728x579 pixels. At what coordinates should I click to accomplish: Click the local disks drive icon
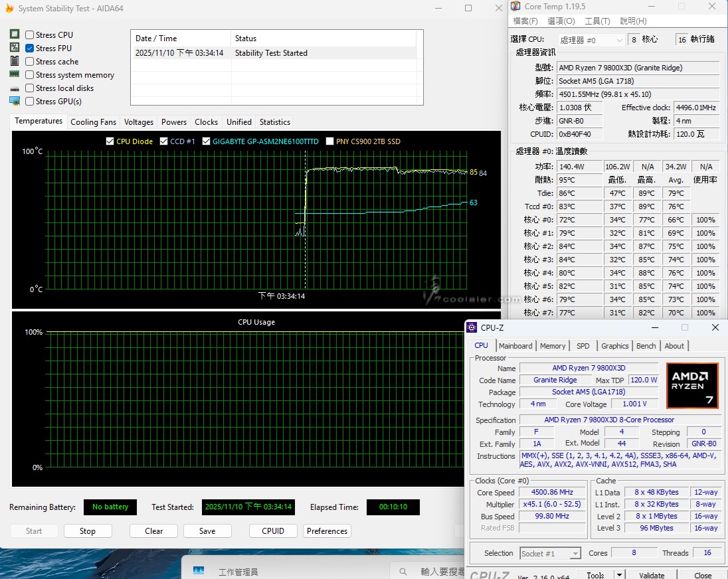15,88
